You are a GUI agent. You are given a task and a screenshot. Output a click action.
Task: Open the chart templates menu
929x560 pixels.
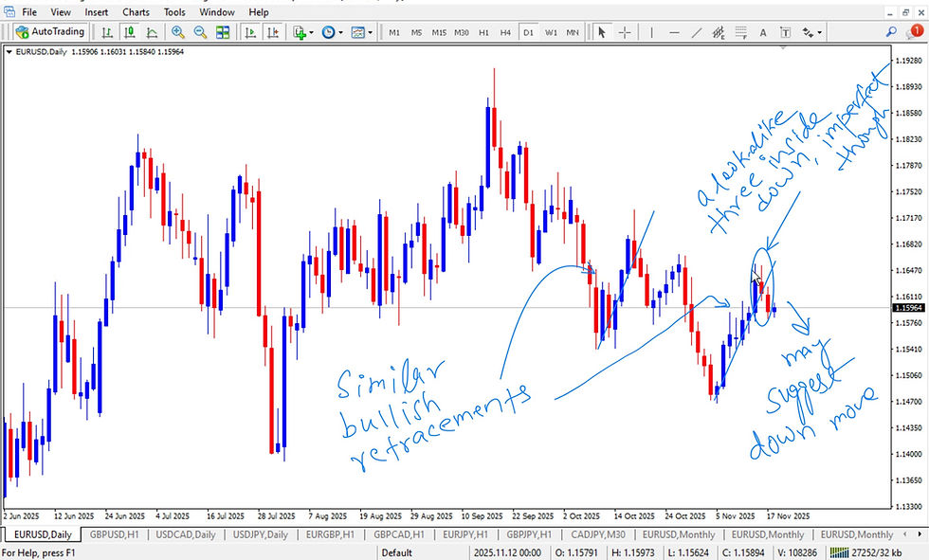click(358, 32)
